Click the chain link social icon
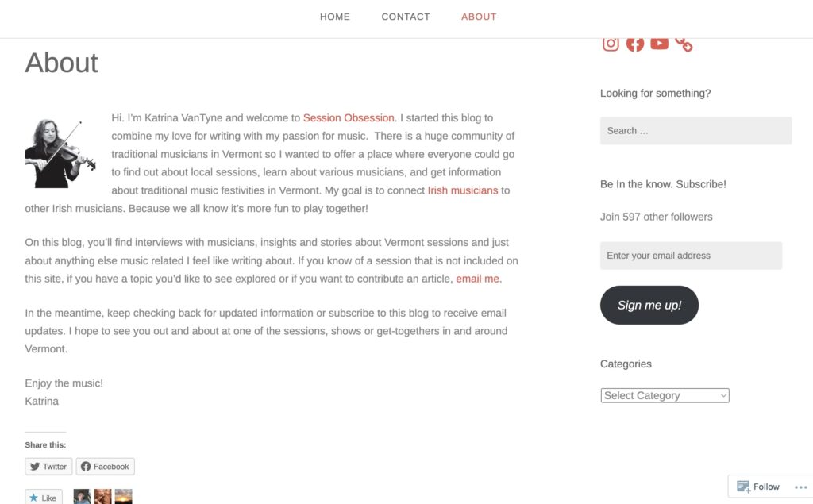Image resolution: width=813 pixels, height=504 pixels. (684, 44)
